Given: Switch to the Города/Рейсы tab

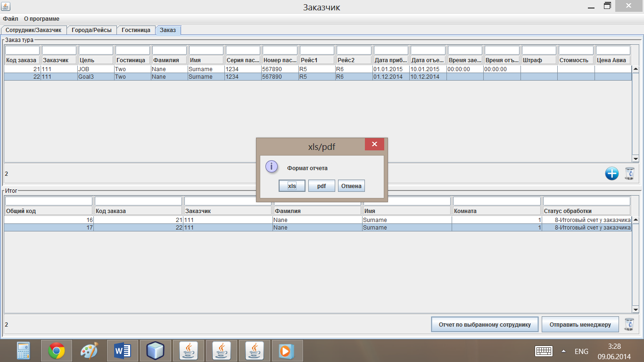Looking at the screenshot, I should coord(91,30).
